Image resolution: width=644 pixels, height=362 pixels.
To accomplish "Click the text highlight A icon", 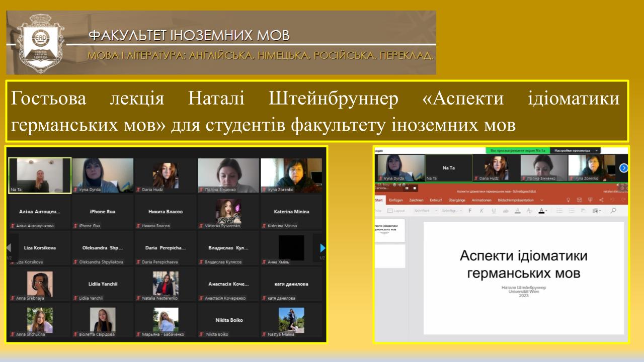I will click(518, 211).
